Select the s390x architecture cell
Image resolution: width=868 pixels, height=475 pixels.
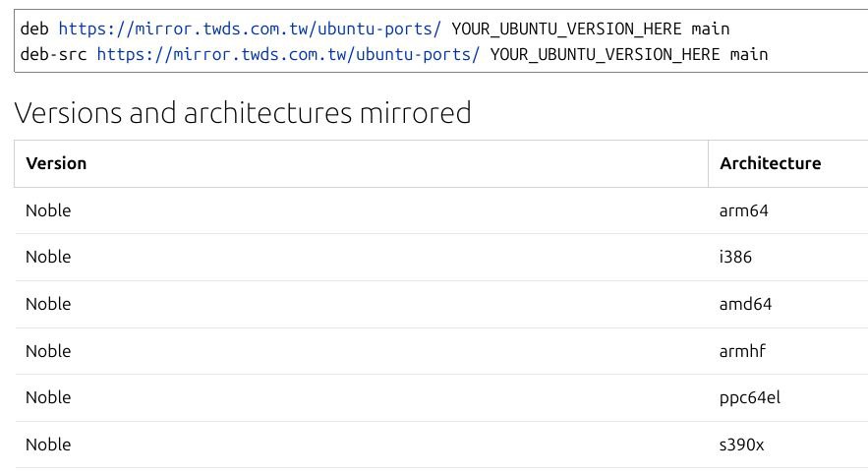(x=741, y=445)
